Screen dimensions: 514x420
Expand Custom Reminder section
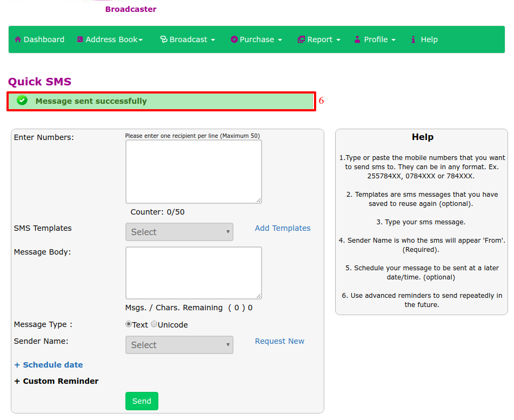click(x=56, y=381)
